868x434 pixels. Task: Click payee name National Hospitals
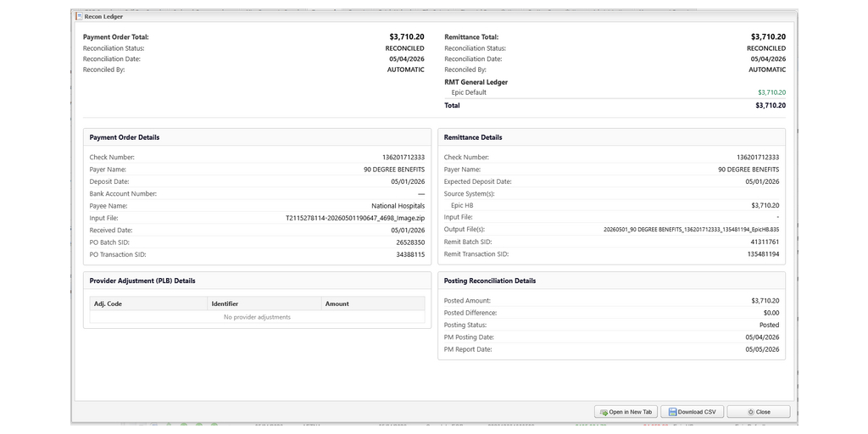click(398, 206)
